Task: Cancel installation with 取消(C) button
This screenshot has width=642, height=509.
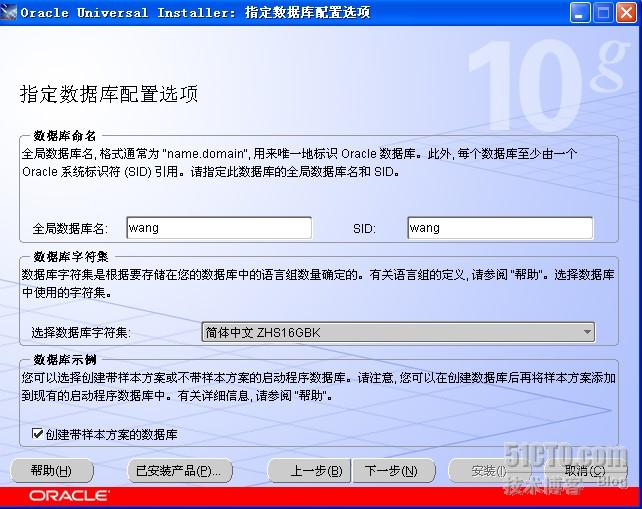Action: coord(585,471)
